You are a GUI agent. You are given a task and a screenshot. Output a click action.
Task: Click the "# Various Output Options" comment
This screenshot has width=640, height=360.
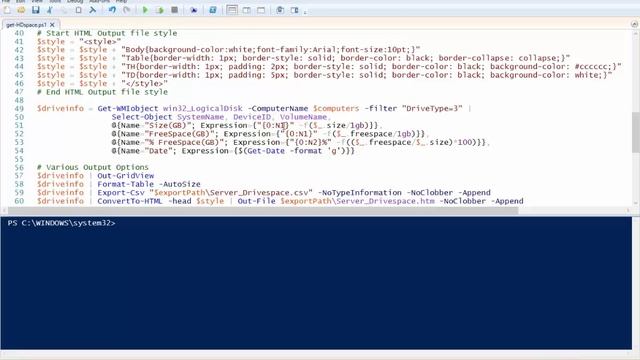point(93,167)
